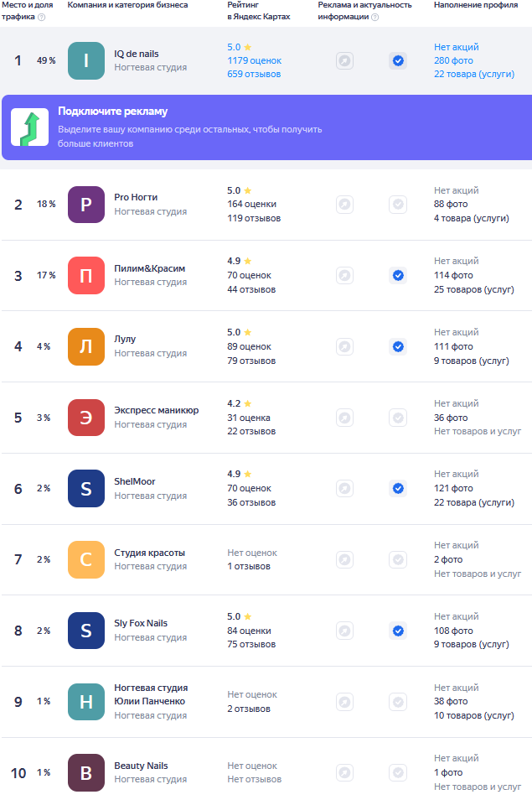
Task: Click the Студия красоты company name
Action: tap(149, 553)
